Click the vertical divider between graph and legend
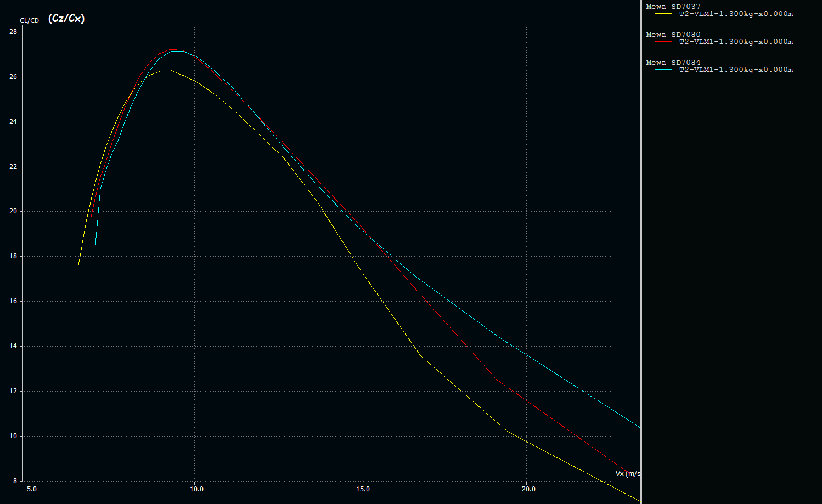822x504 pixels. pyautogui.click(x=641, y=252)
